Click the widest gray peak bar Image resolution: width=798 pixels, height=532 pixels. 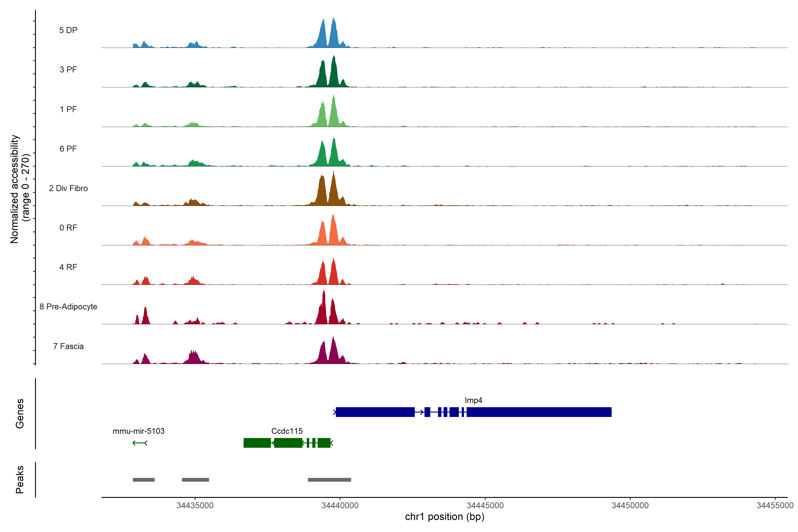coord(329,480)
